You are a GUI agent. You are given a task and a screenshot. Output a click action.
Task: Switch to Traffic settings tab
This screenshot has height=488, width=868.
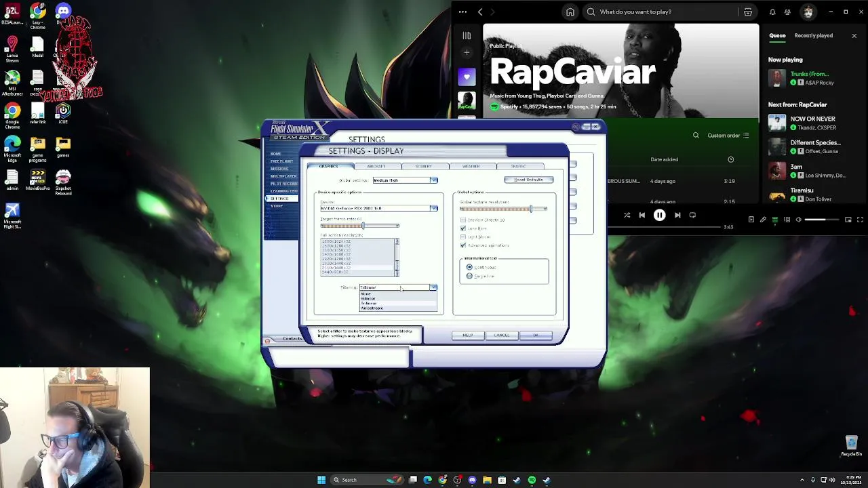[519, 166]
